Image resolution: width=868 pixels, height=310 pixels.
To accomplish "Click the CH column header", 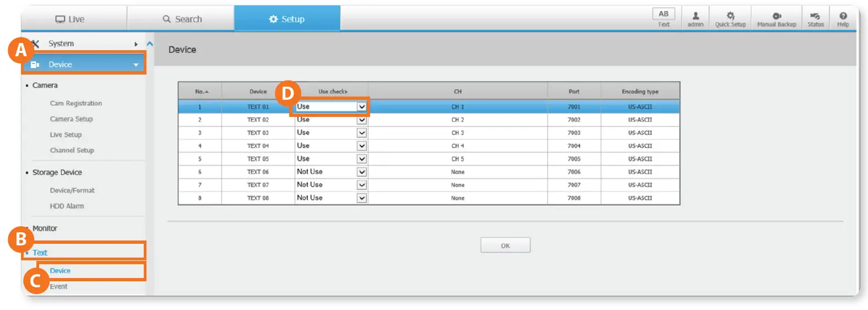I will pyautogui.click(x=458, y=92).
